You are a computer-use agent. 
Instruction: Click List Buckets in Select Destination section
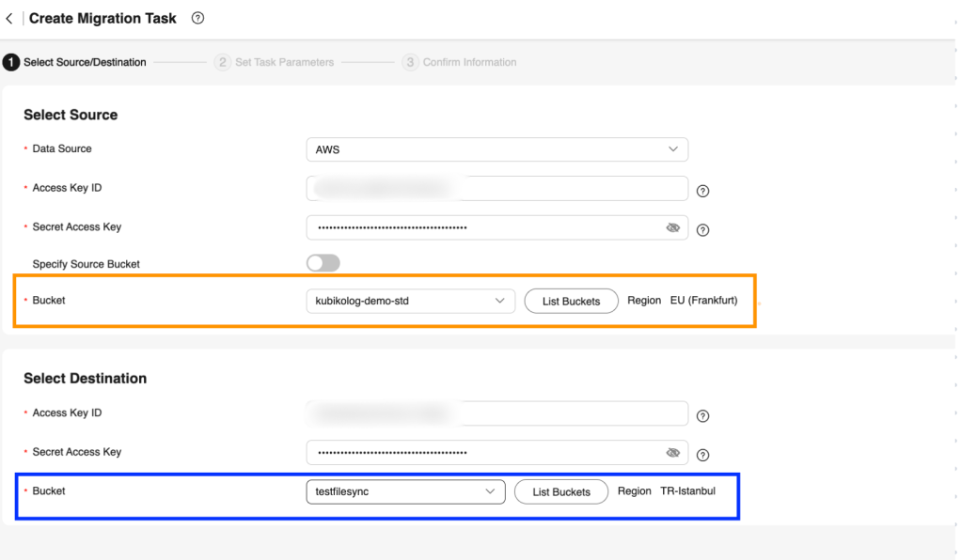click(x=561, y=491)
